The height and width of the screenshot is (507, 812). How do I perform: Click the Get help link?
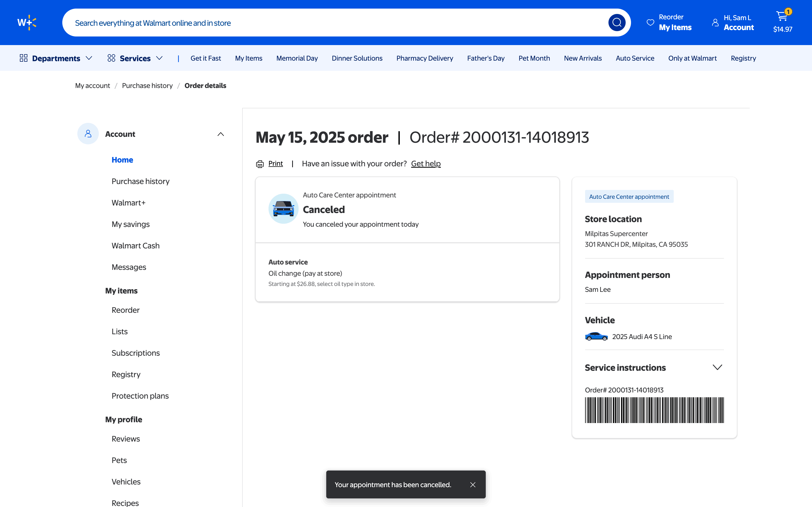click(425, 164)
